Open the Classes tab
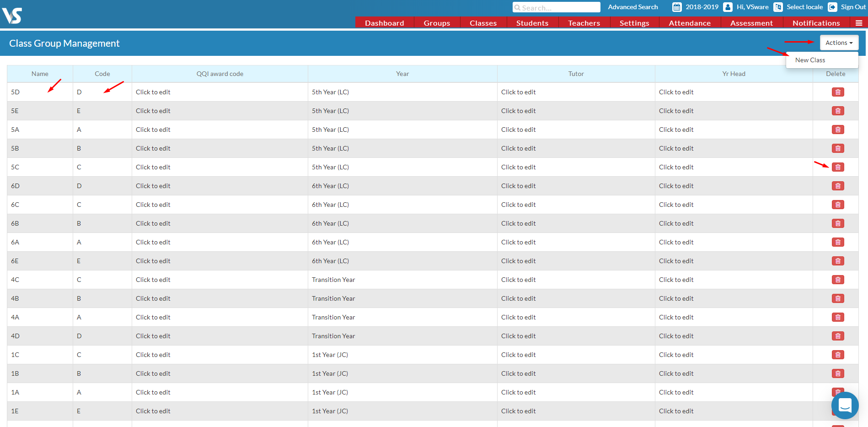868x427 pixels. point(483,23)
